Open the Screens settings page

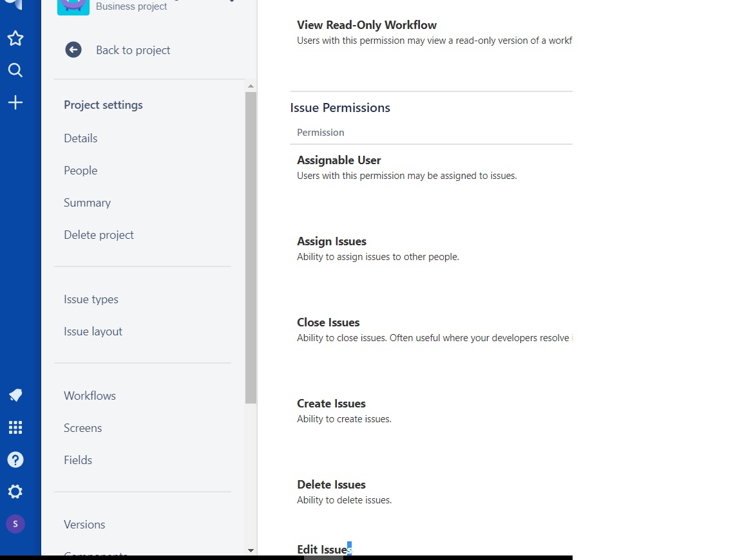pos(83,427)
